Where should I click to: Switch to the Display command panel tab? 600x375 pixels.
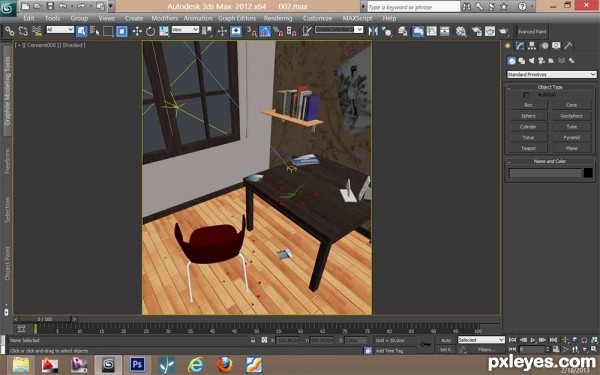pos(556,46)
